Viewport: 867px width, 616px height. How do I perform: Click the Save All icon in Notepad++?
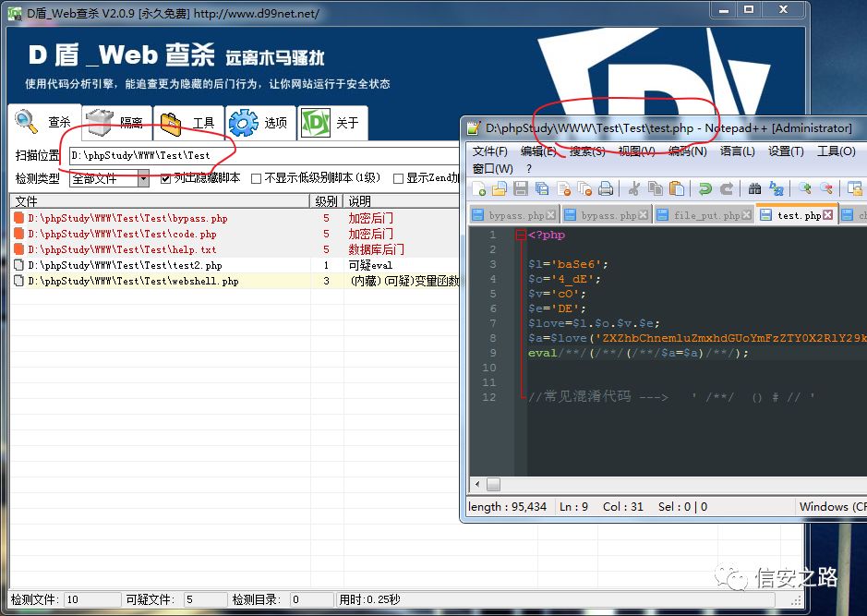pos(542,189)
